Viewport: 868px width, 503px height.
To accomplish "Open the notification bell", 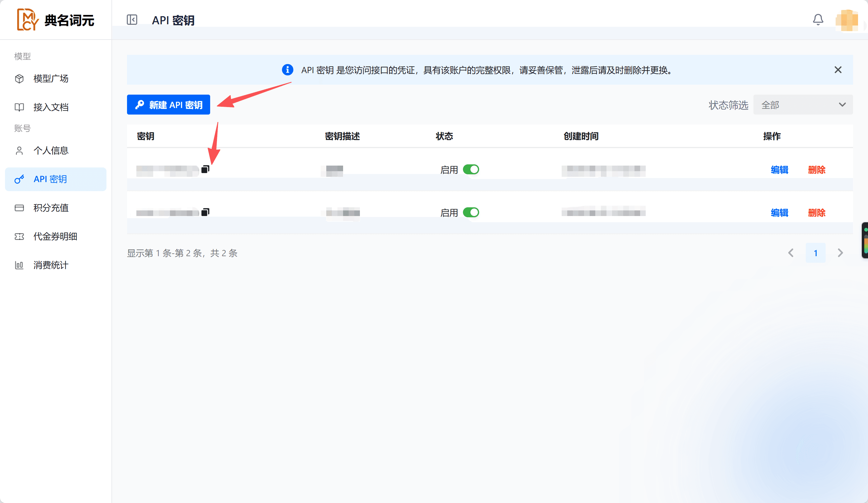I will tap(818, 20).
